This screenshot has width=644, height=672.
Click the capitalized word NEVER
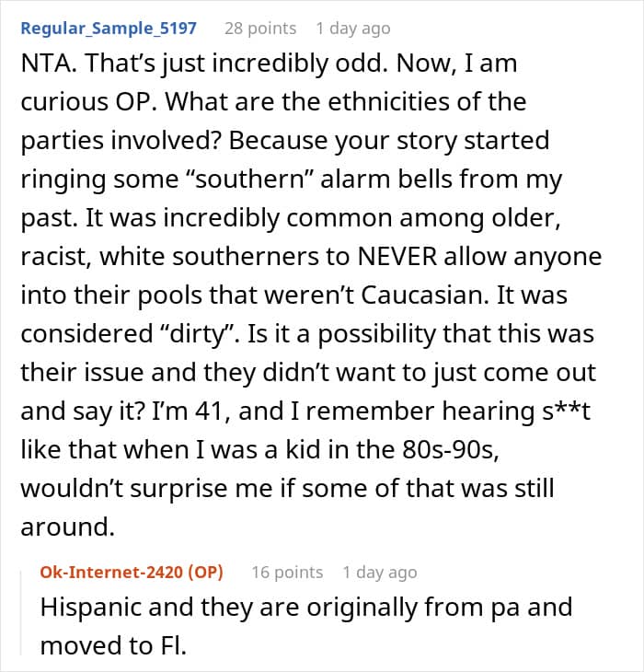coord(397,257)
